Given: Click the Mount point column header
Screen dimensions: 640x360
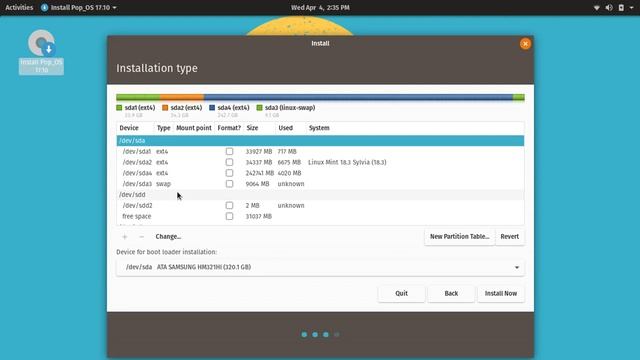Looking at the screenshot, I should (194, 128).
